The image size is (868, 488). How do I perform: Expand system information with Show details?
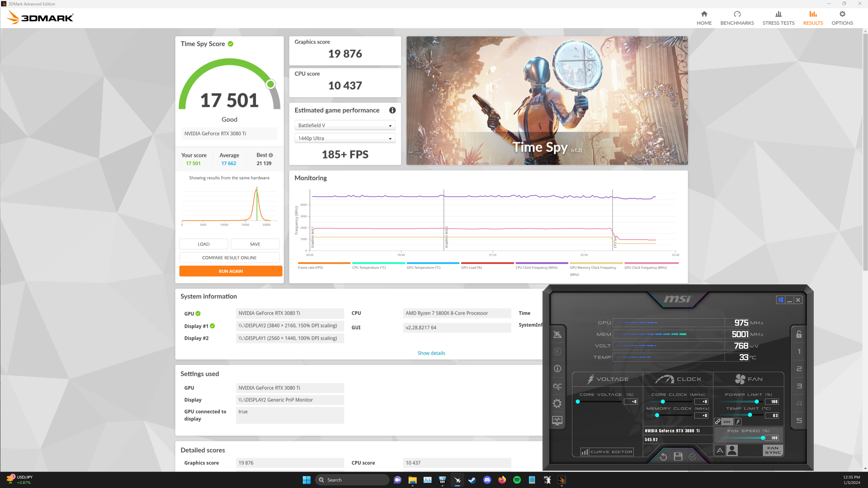[x=431, y=353]
